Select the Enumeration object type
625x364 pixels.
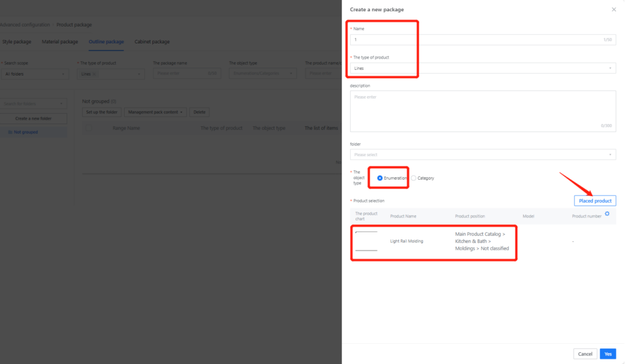tap(380, 178)
